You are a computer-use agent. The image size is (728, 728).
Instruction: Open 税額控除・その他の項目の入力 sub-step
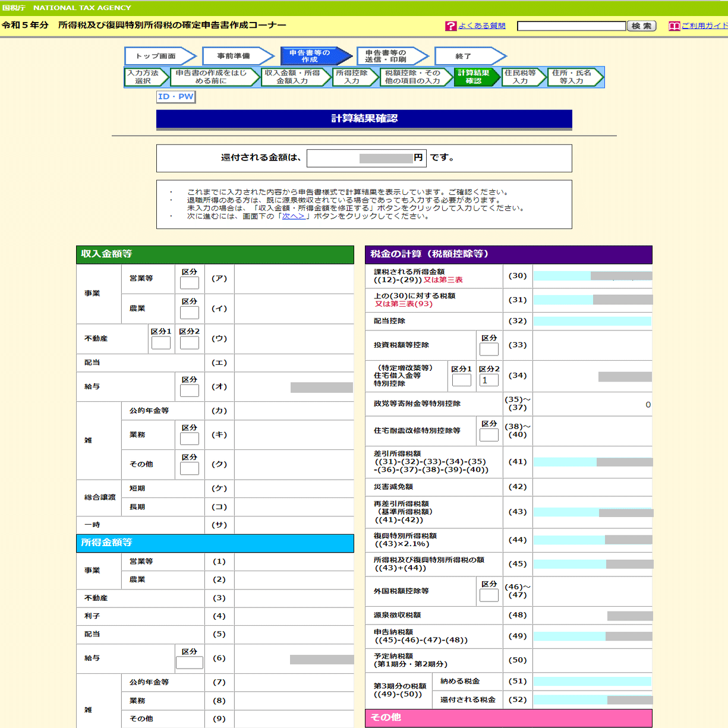tap(416, 77)
